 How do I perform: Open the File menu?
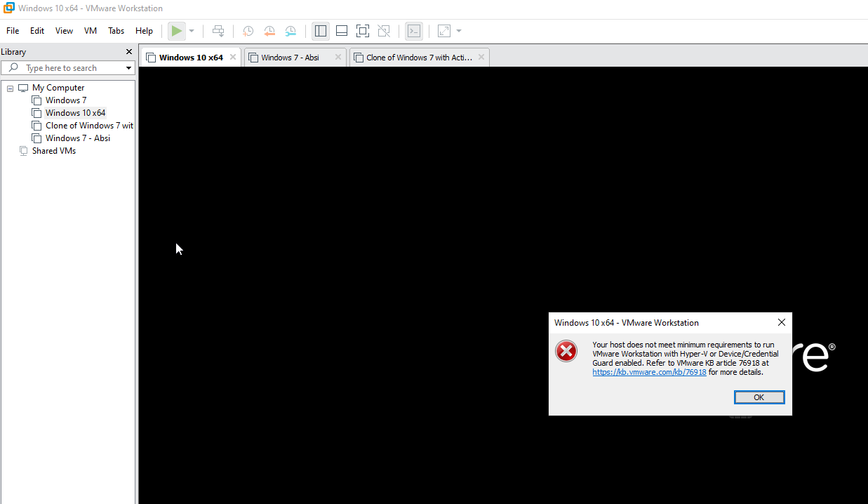click(x=13, y=31)
